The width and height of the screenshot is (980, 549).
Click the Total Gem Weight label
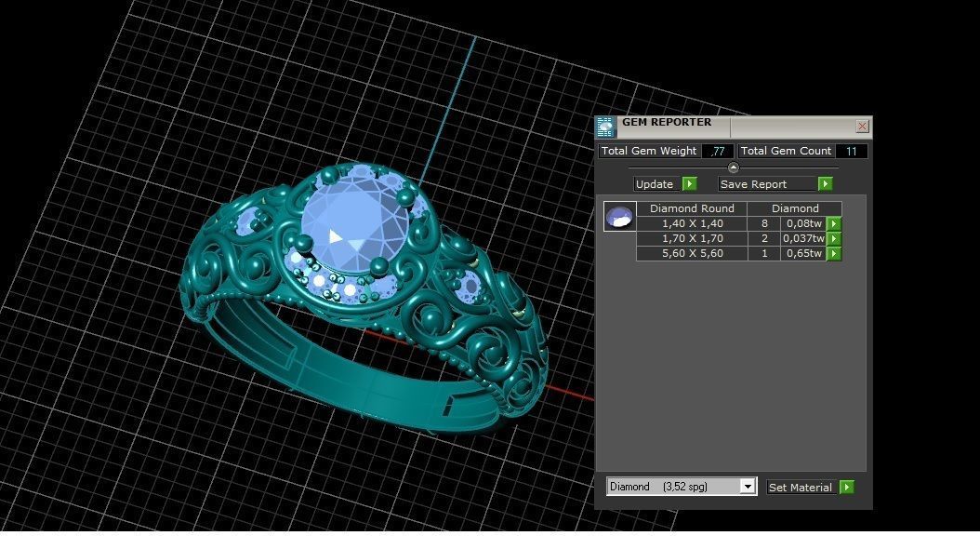pyautogui.click(x=649, y=151)
